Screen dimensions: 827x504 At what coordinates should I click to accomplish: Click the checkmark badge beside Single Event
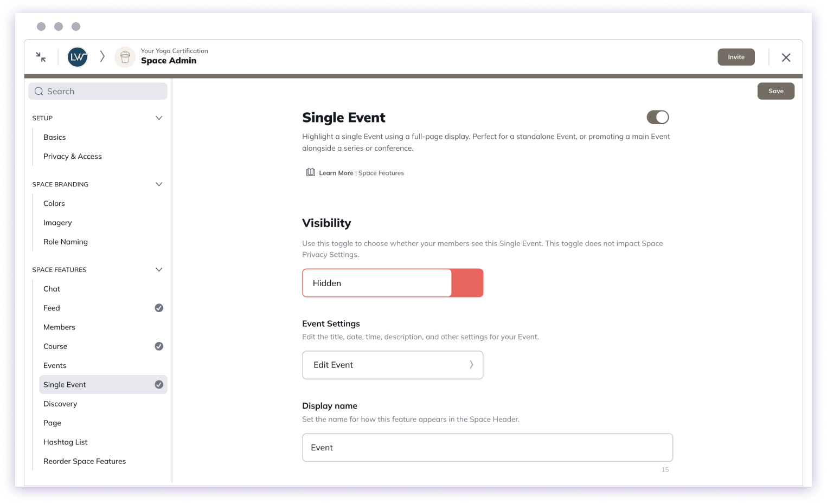(x=159, y=384)
